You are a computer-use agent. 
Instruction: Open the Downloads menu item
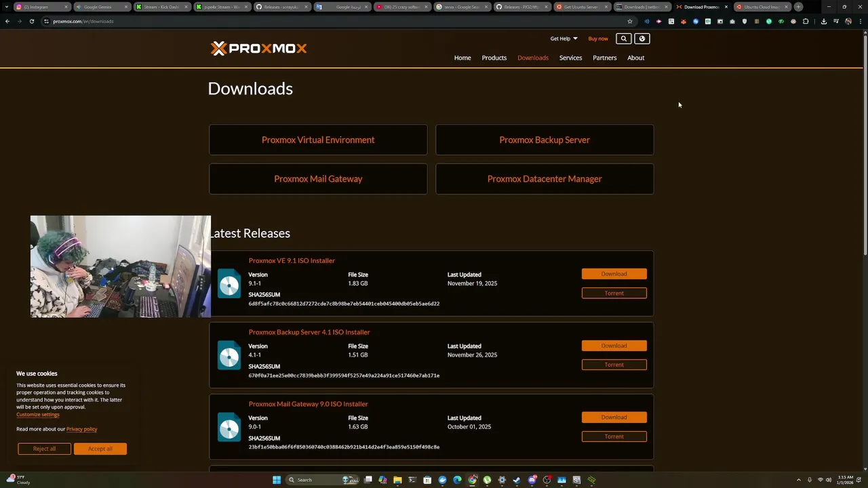[x=533, y=58]
